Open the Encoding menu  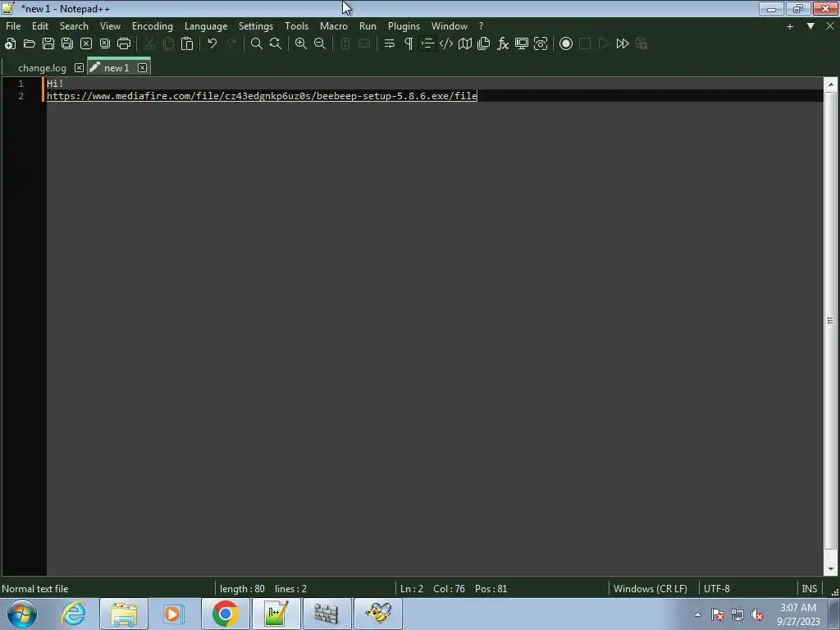coord(153,26)
